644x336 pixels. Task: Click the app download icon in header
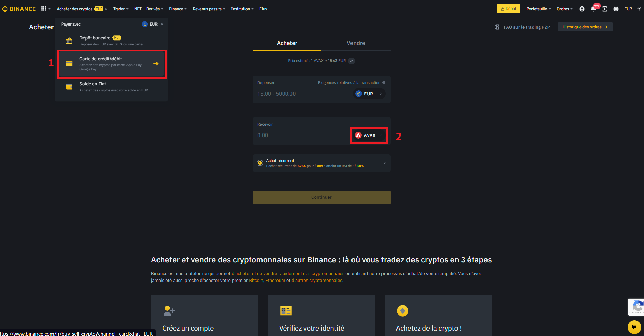pyautogui.click(x=605, y=9)
